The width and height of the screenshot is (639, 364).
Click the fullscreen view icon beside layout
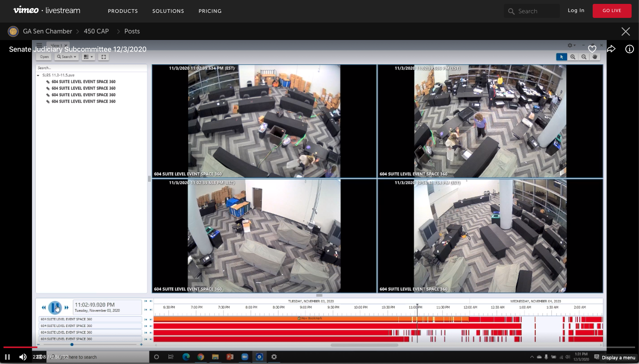[104, 57]
